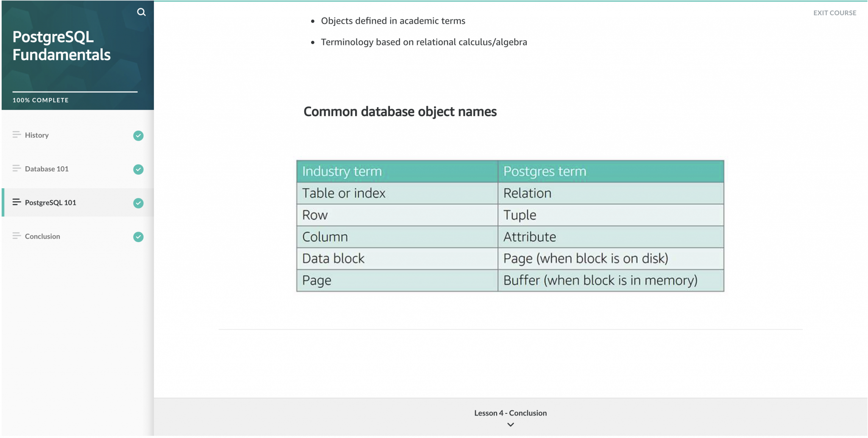Expand Lesson 4 via the down chevron

(x=510, y=424)
